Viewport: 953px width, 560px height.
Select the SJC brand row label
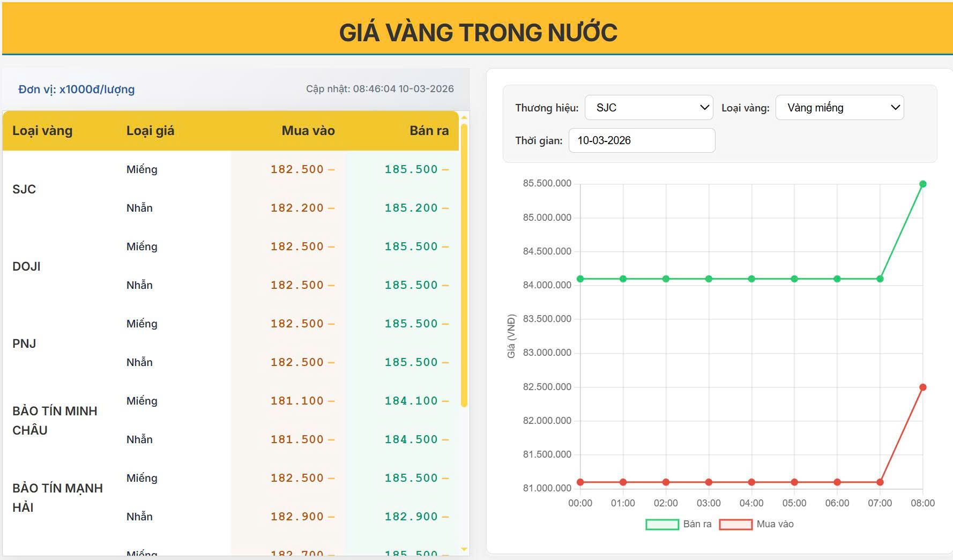[24, 189]
